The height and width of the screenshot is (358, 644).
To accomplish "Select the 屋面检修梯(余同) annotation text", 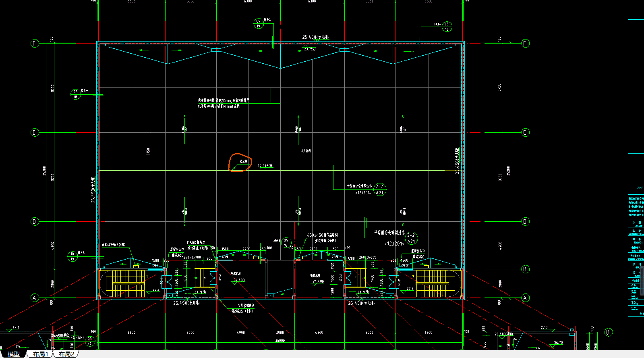I will pyautogui.click(x=114, y=245).
